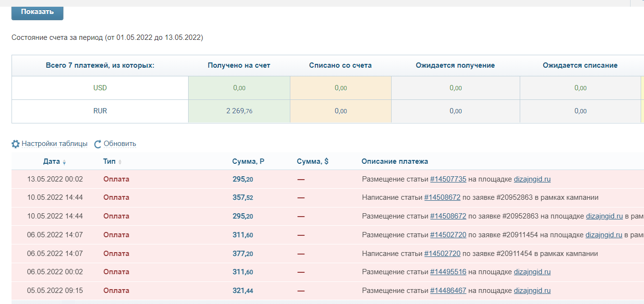The image size is (644, 304).
Task: Click the Дата column header text
Action: pos(51,161)
